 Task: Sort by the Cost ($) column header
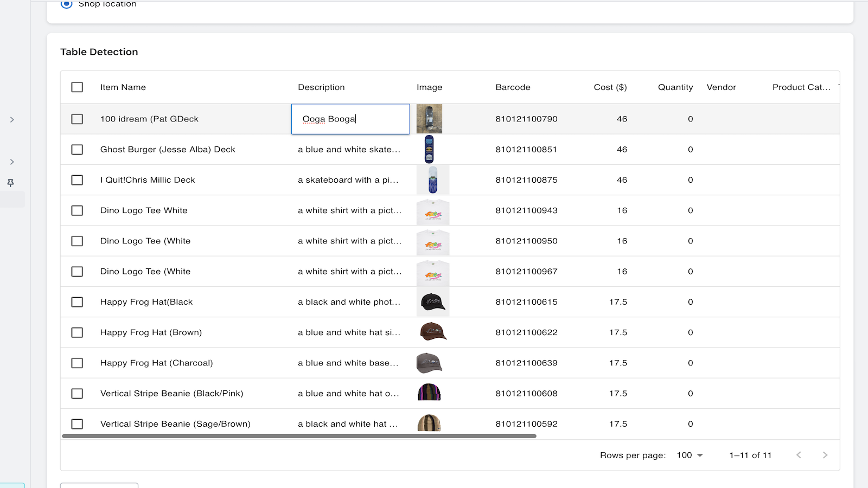[x=610, y=87]
